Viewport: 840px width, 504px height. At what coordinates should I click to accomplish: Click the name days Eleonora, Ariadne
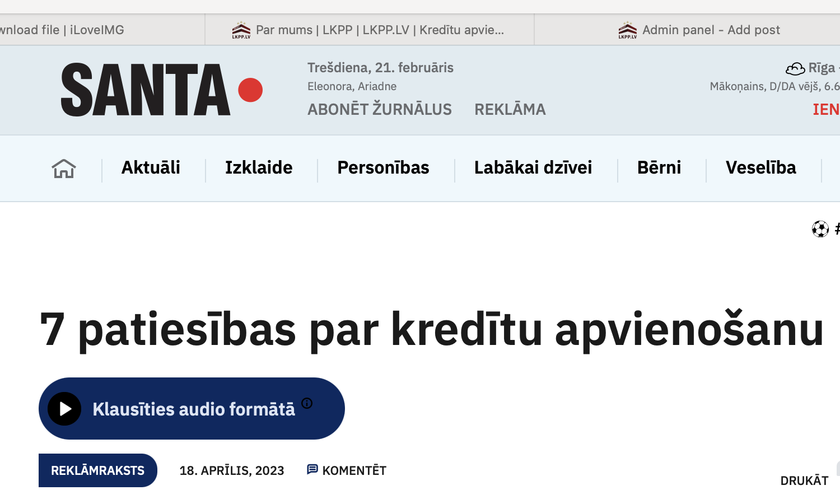point(352,86)
